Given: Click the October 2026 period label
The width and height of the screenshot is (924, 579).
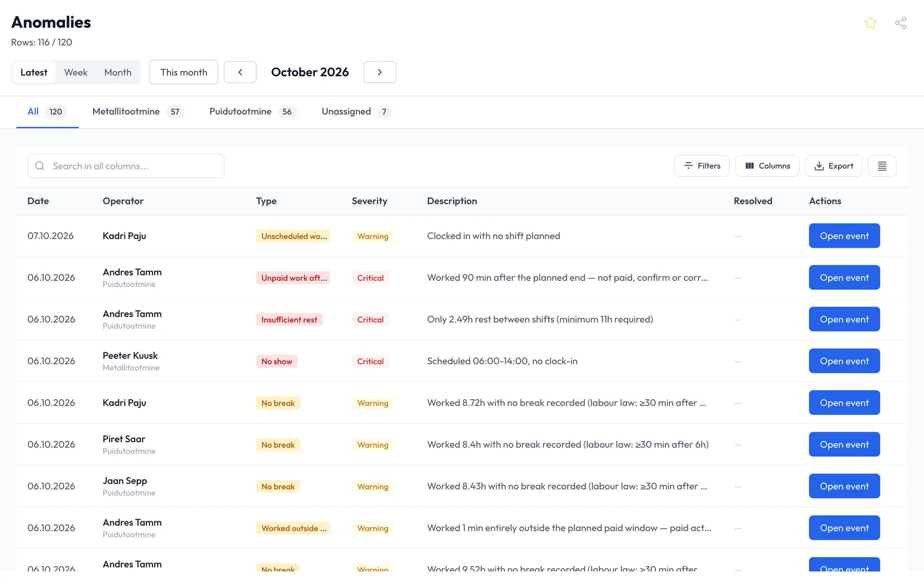Looking at the screenshot, I should (x=310, y=72).
